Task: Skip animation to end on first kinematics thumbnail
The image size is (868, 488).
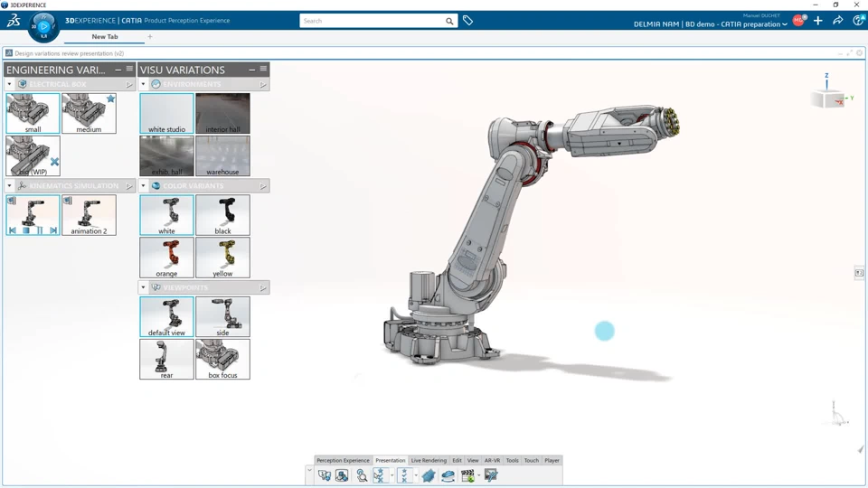Action: point(53,230)
